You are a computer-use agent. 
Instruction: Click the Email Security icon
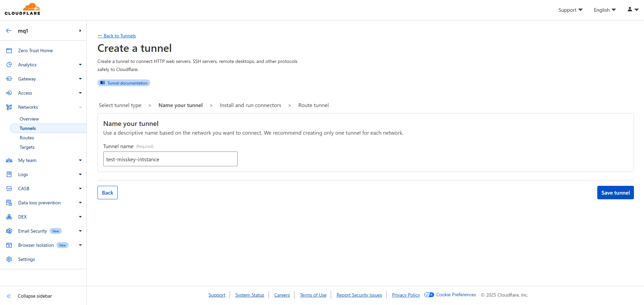(x=9, y=231)
